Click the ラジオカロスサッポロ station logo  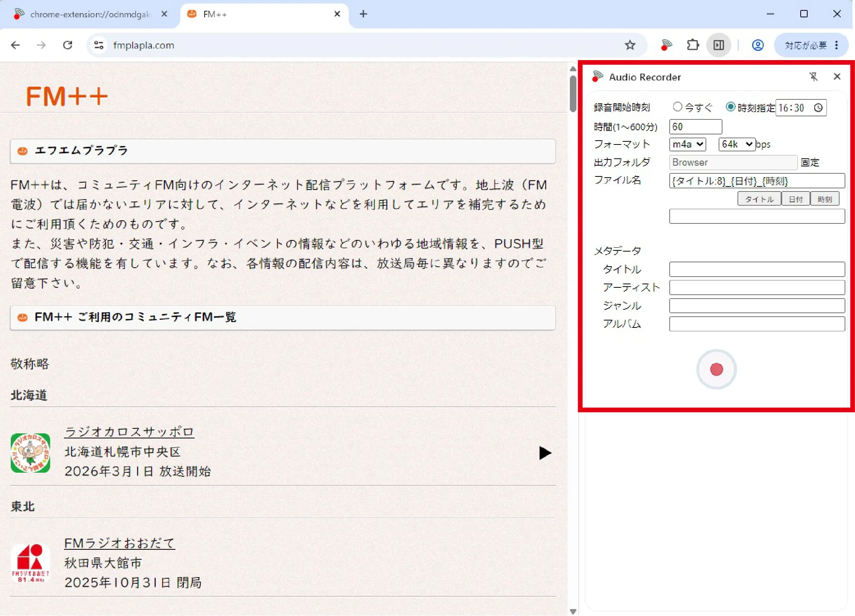pos(30,453)
